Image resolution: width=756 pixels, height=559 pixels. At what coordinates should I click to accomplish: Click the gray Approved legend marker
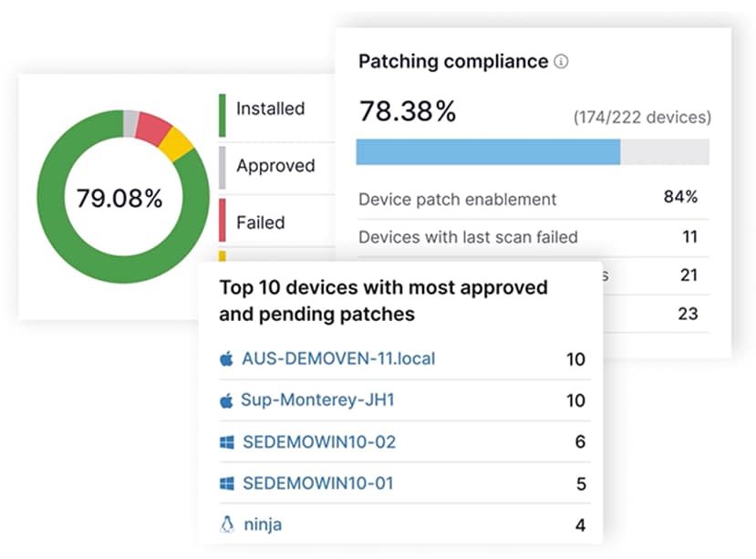221,165
